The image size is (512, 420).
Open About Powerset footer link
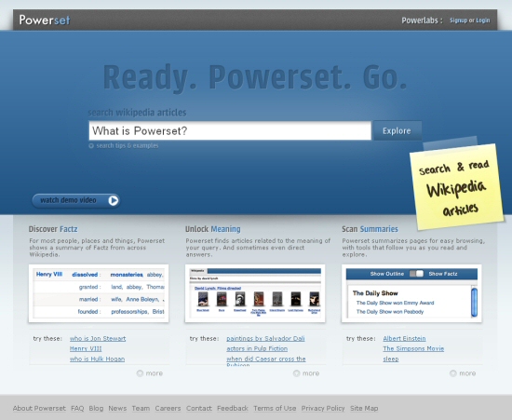click(39, 408)
